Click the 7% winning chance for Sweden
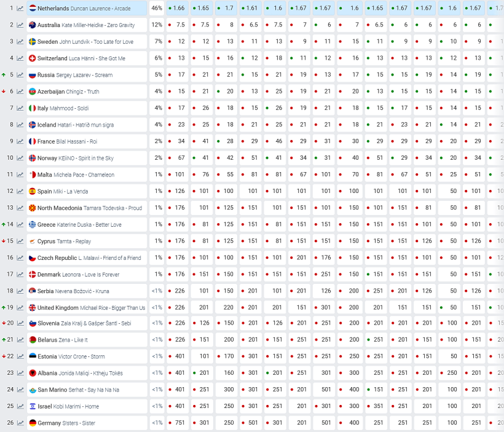Viewport: 504px width, 432px height. coord(157,41)
